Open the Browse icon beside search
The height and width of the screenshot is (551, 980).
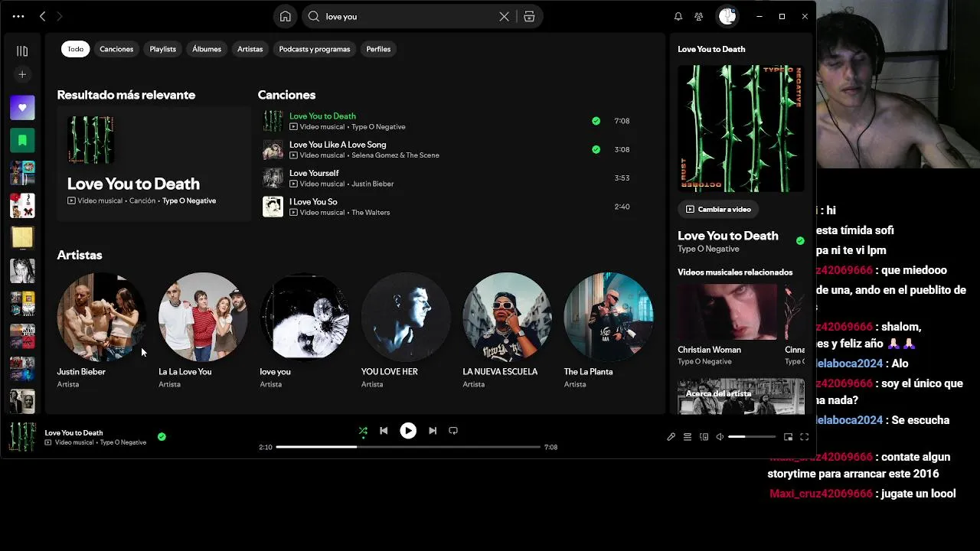point(529,16)
